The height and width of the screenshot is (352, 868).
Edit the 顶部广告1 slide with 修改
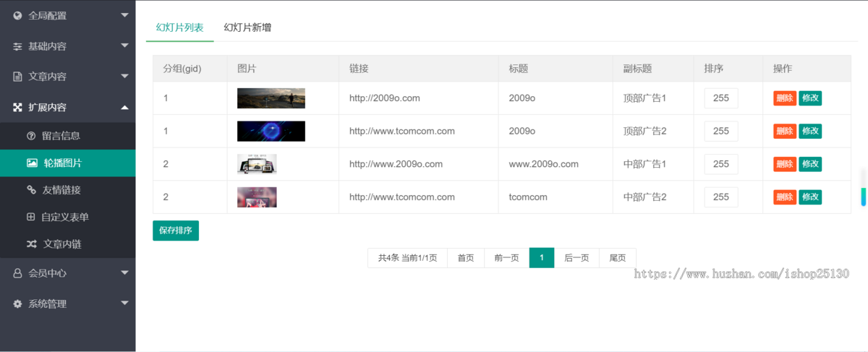pos(810,98)
